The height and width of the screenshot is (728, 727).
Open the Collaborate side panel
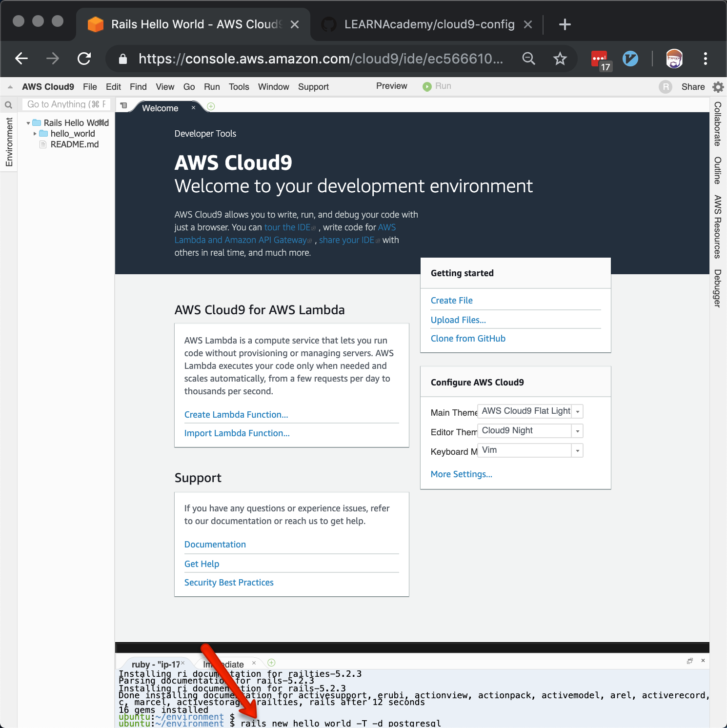pyautogui.click(x=718, y=124)
